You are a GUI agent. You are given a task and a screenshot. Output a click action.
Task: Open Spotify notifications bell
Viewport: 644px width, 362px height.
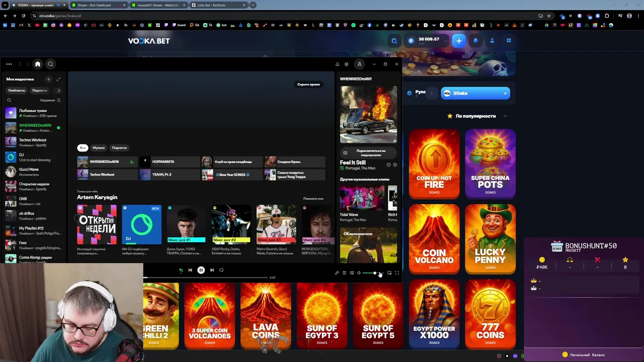[337, 64]
